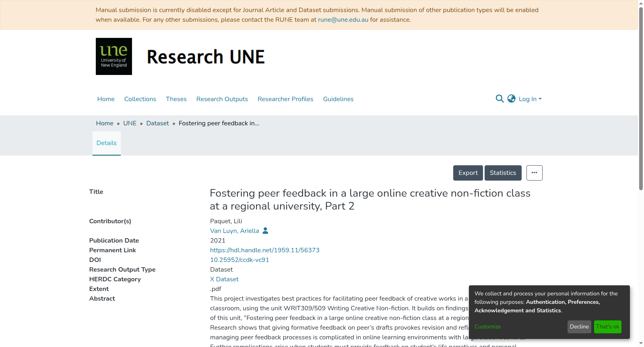Open the hdl.handle.net permanent link
644x347 pixels.
coord(265,250)
